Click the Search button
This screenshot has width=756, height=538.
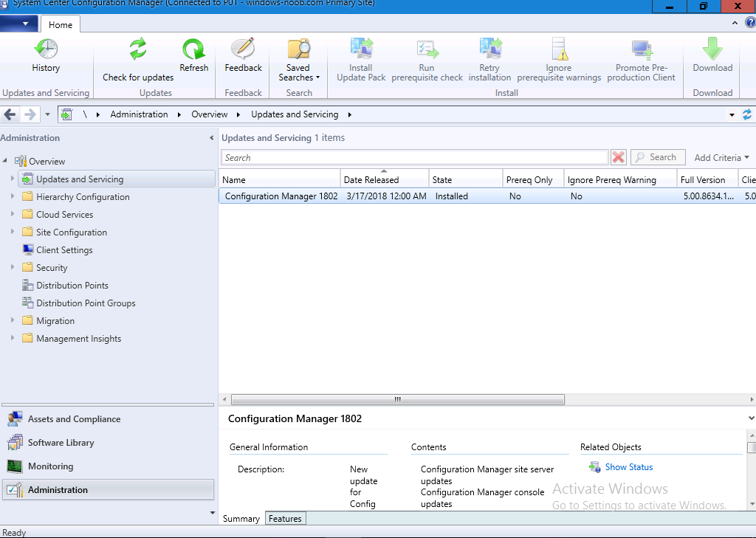(658, 157)
